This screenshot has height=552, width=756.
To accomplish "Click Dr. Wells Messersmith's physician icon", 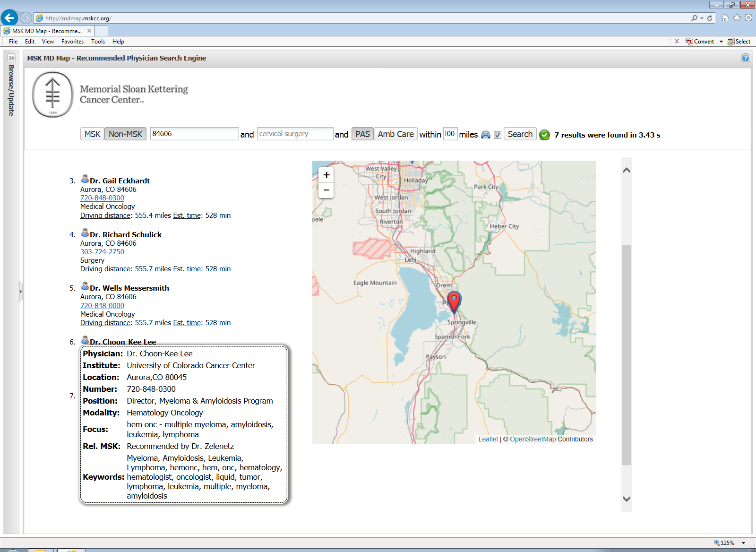I will tap(85, 286).
